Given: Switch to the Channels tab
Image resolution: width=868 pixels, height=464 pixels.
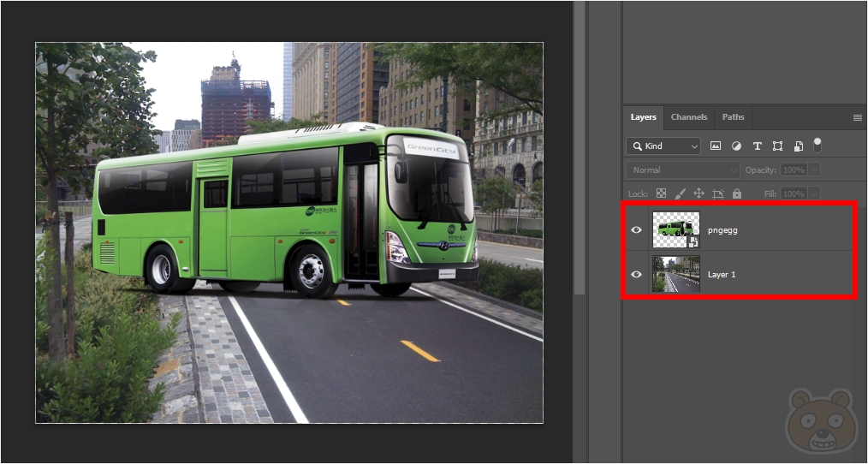Looking at the screenshot, I should tap(688, 117).
